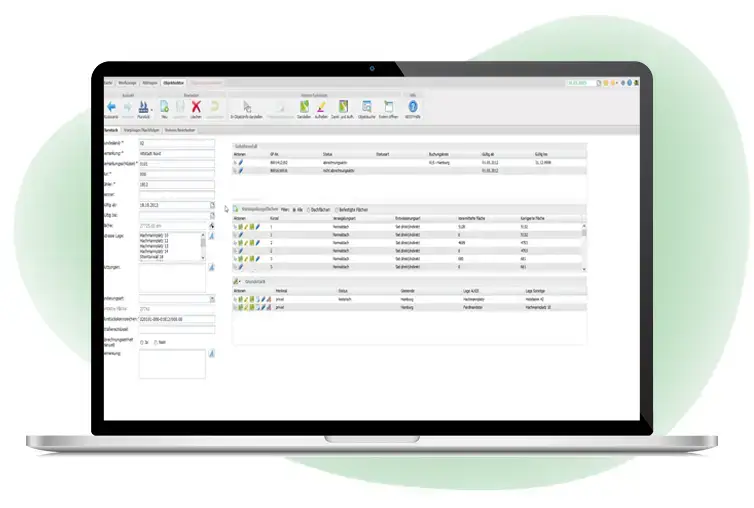Open the Grundstück section add-icon dropdown
This screenshot has width=754, height=508.
pyautogui.click(x=238, y=283)
